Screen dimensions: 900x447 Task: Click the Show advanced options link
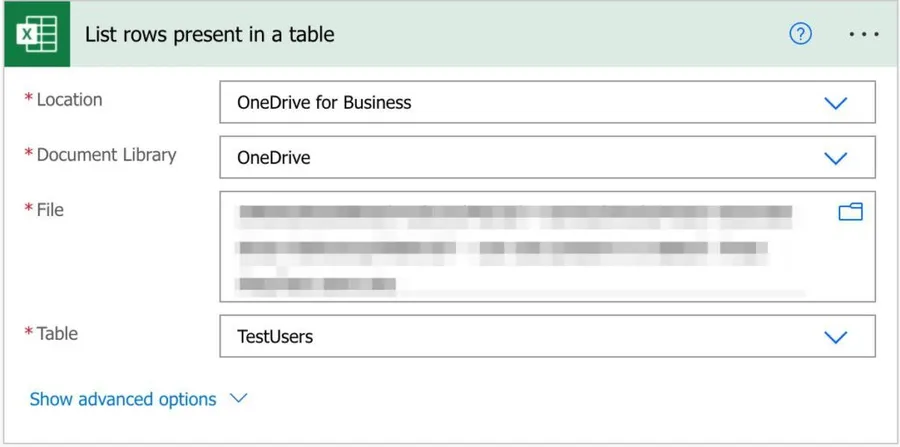pyautogui.click(x=122, y=399)
